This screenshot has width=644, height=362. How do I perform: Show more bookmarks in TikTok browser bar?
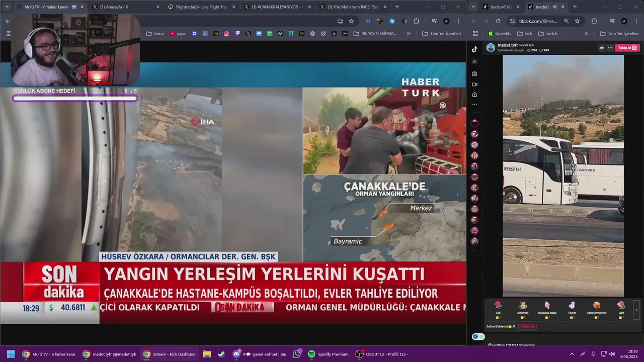click(586, 34)
